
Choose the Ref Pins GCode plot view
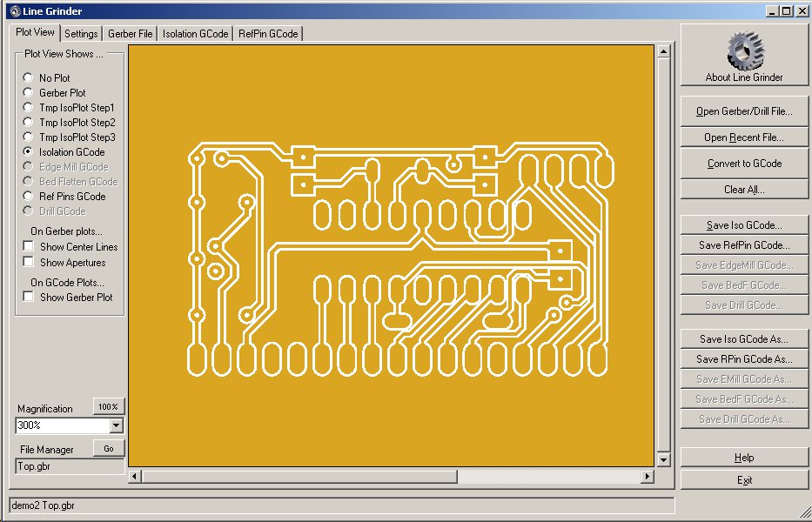(28, 197)
